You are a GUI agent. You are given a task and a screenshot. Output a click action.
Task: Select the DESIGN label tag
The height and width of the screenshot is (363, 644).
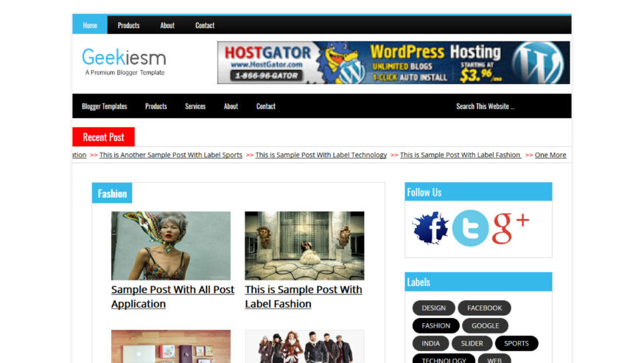tap(434, 308)
